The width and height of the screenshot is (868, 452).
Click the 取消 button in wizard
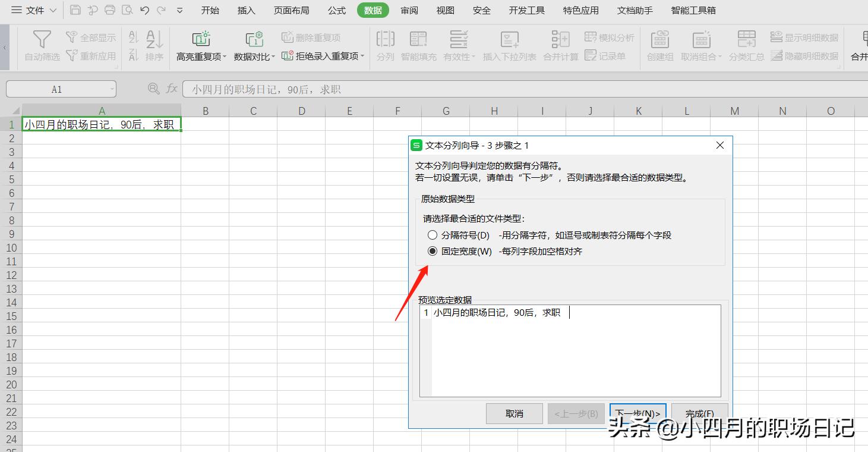[513, 413]
